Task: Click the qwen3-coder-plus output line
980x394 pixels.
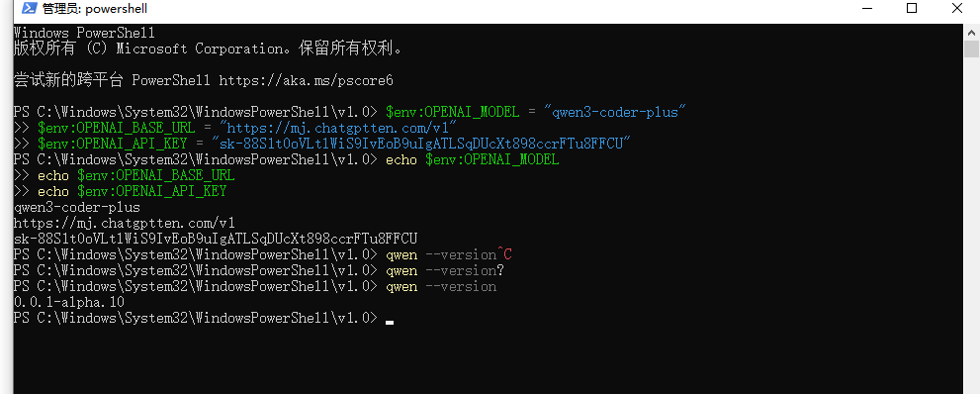Action: click(x=76, y=207)
